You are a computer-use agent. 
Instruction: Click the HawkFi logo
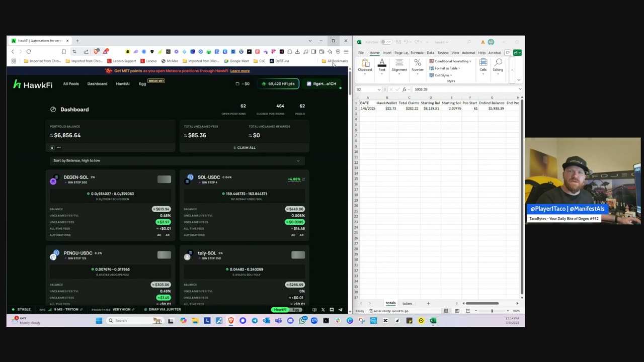[x=33, y=84]
